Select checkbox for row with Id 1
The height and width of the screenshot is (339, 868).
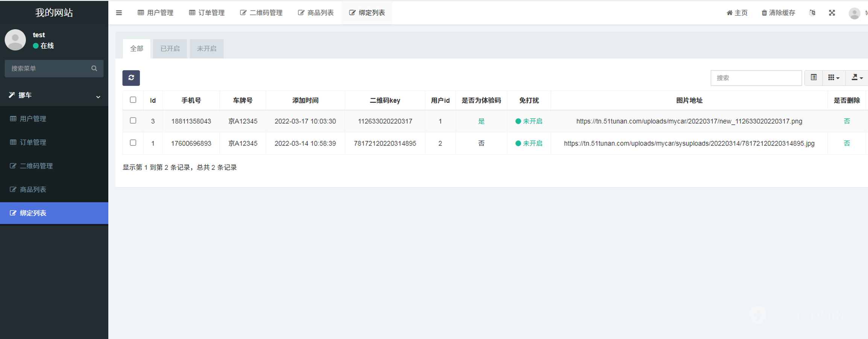click(x=133, y=143)
